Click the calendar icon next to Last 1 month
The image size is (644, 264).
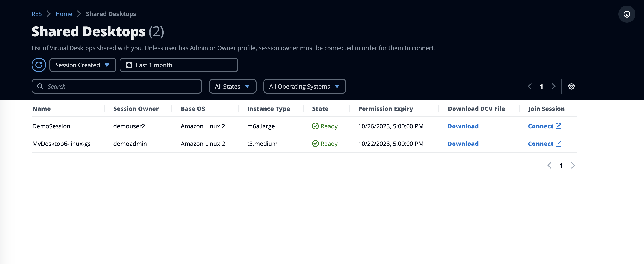129,65
